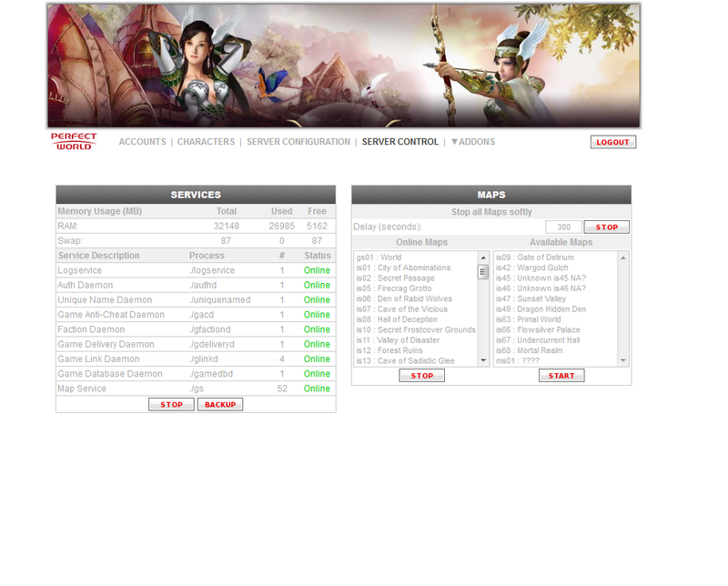Click Stop button below the Services table
The height and width of the screenshot is (586, 728).
pos(171,404)
